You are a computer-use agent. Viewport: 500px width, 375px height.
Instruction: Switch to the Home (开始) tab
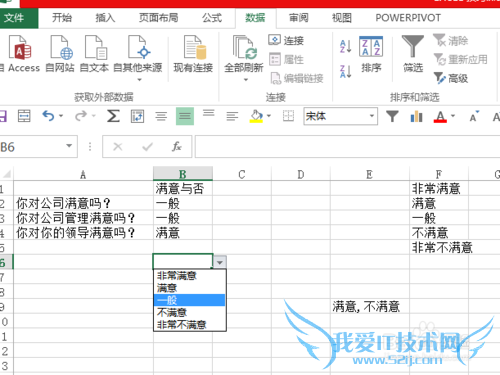[x=62, y=18]
